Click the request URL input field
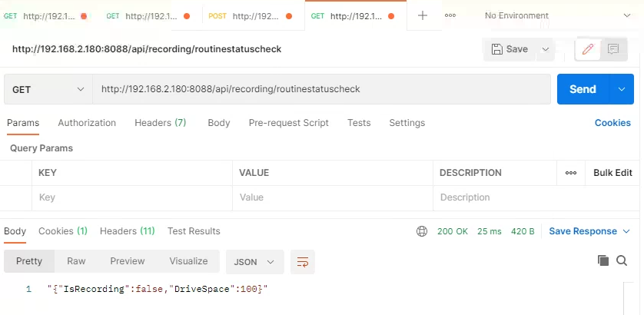This screenshot has height=315, width=644. coord(321,89)
